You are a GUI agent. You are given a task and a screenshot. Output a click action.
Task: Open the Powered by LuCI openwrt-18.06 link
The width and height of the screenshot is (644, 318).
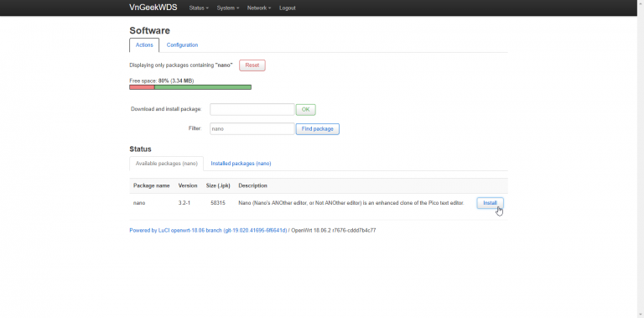[x=208, y=231]
